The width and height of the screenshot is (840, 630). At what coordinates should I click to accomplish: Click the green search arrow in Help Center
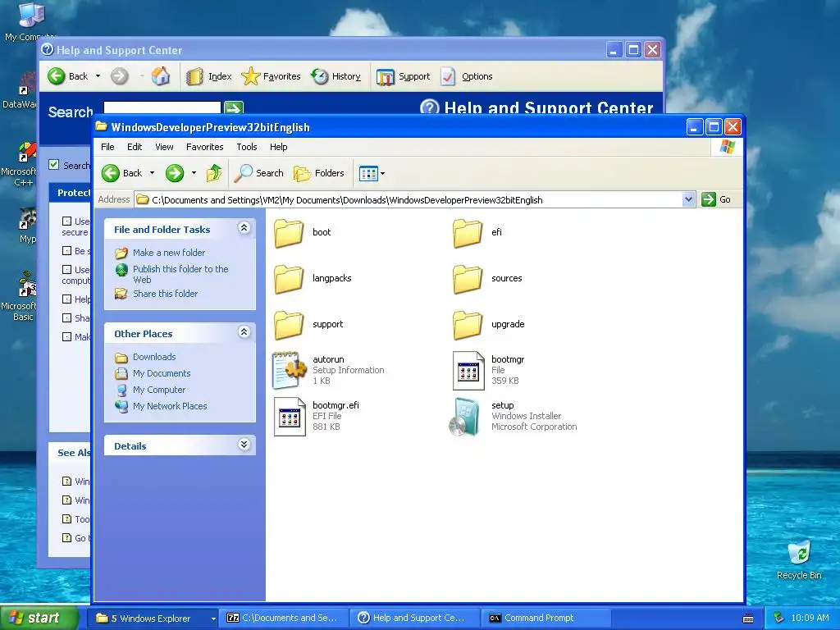234,107
